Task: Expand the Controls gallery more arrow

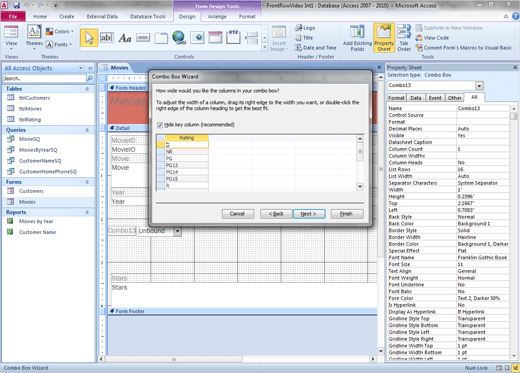Action: (265, 47)
